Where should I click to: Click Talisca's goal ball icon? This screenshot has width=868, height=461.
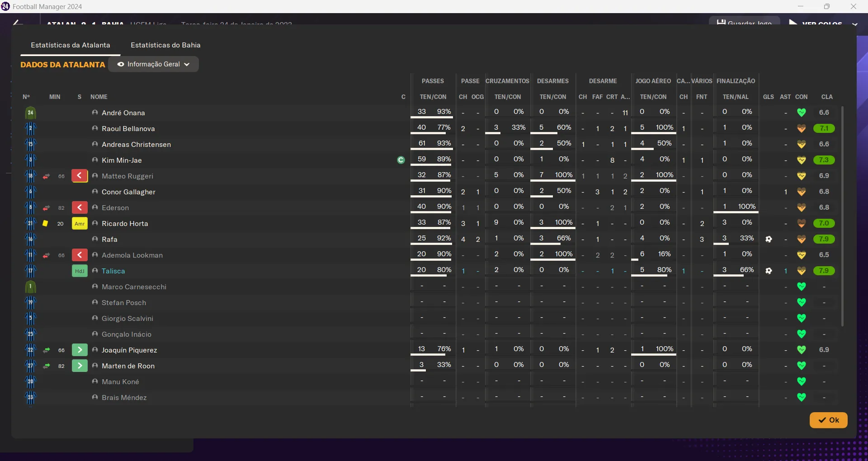pos(769,271)
